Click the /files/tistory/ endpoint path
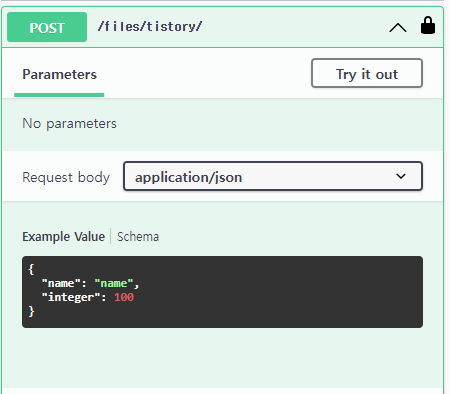The image size is (450, 394). pyautogui.click(x=150, y=27)
